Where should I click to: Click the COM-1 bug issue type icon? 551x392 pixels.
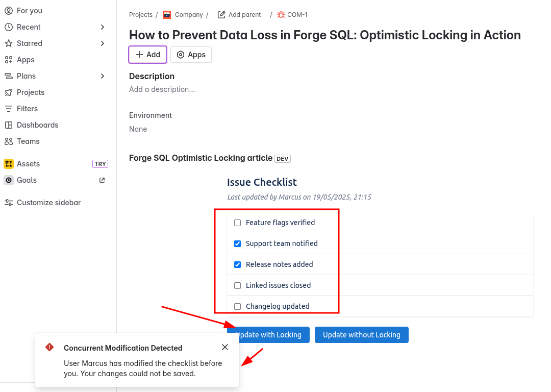point(281,14)
